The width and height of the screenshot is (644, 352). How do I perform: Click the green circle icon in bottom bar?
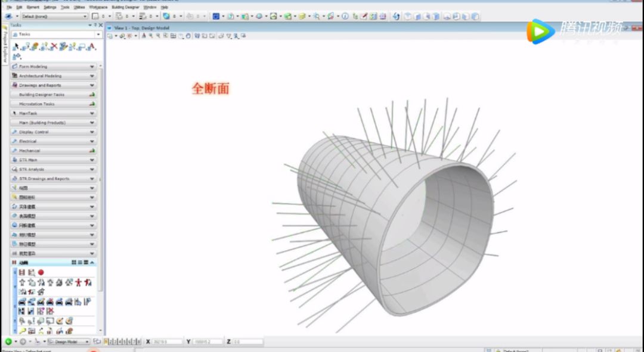(8, 341)
